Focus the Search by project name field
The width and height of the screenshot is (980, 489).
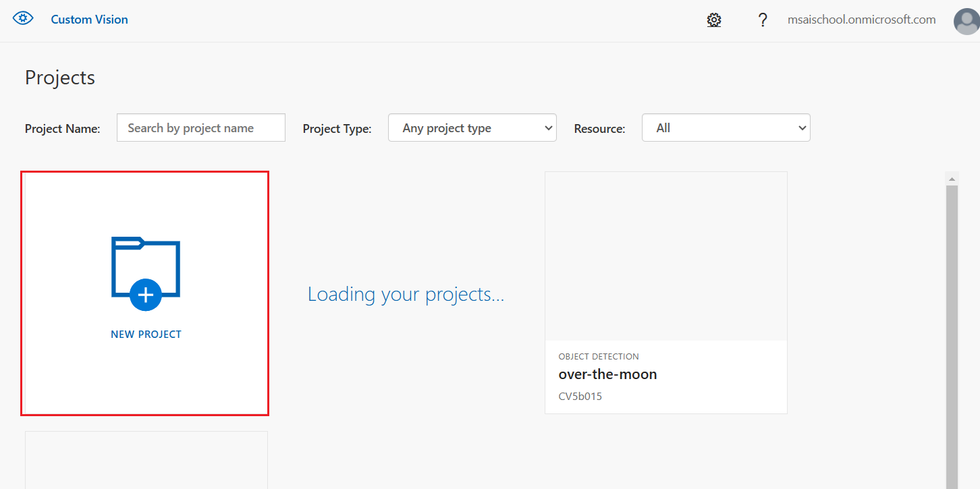[x=201, y=127]
